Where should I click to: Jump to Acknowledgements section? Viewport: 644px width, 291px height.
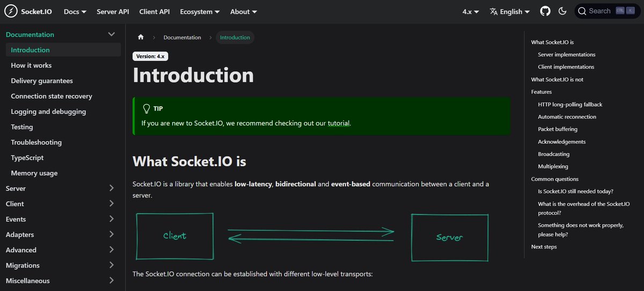point(562,142)
